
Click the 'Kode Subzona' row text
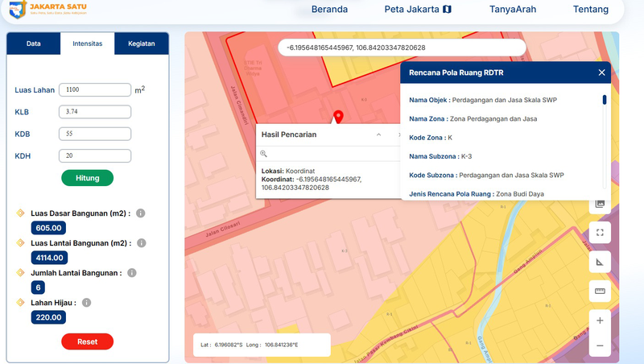[x=486, y=175]
